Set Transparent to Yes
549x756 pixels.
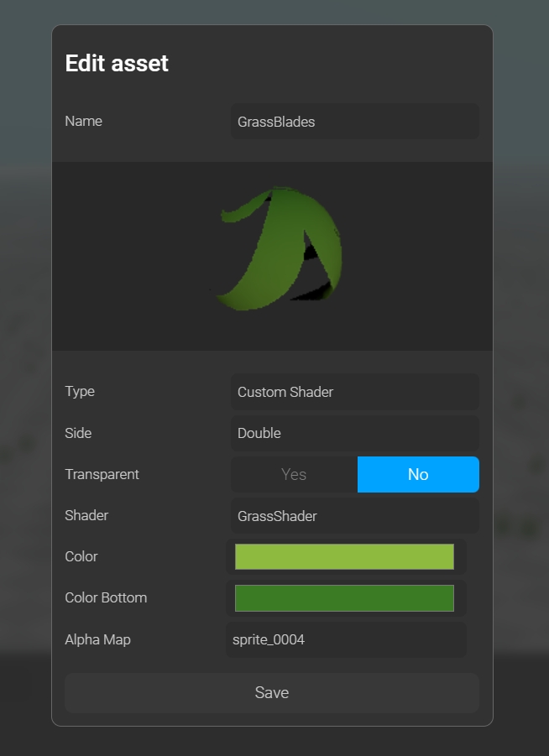294,474
